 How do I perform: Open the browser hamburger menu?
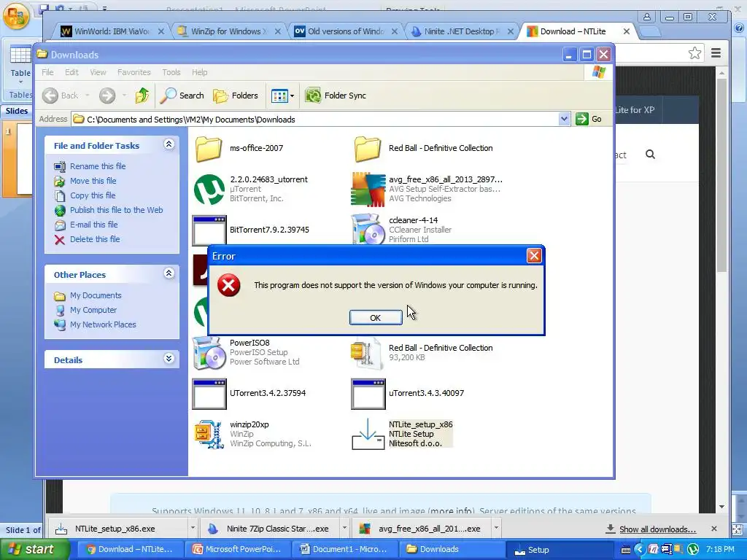point(716,52)
